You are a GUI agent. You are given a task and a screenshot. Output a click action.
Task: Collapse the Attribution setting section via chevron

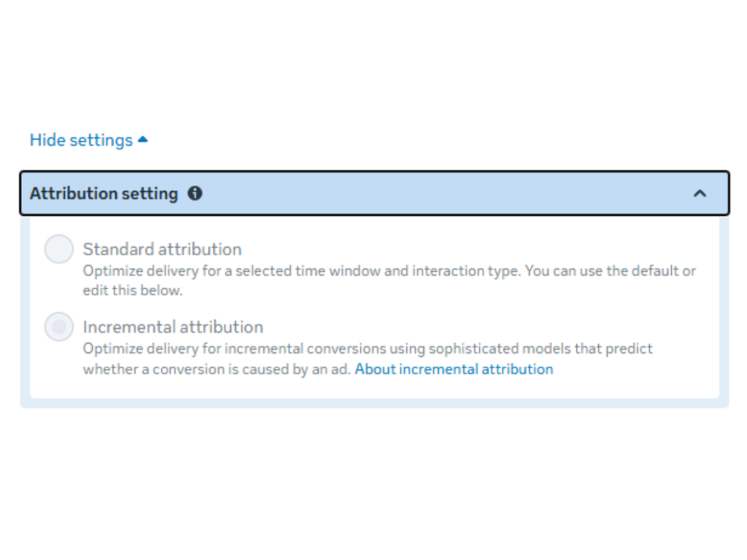click(700, 193)
